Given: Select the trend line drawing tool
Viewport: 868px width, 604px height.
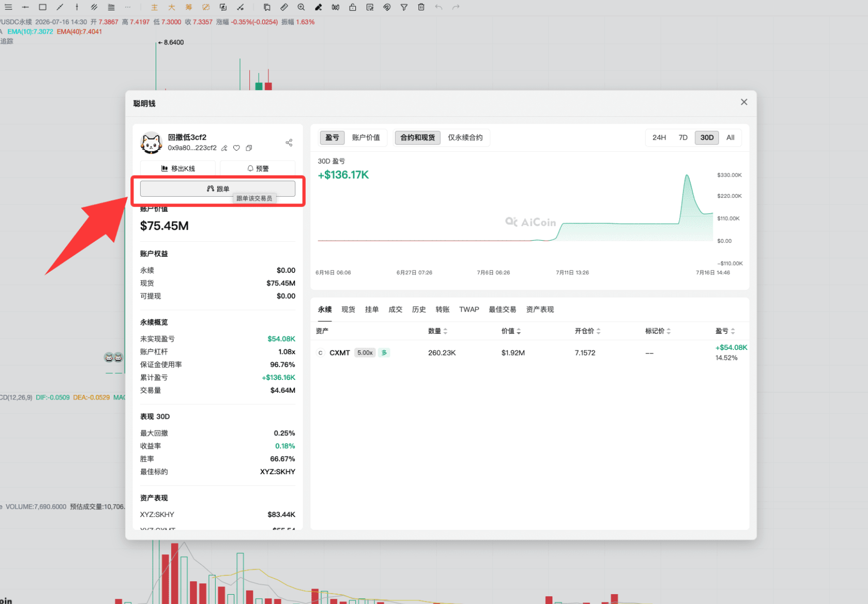Looking at the screenshot, I should 60,7.
